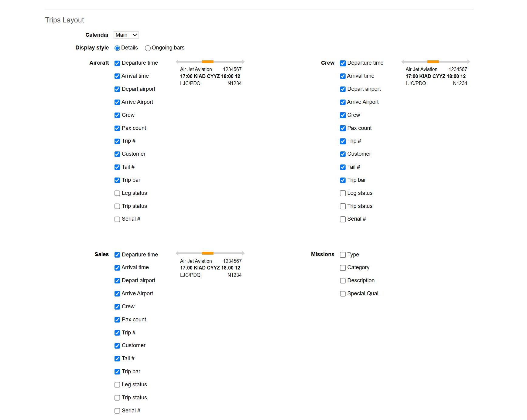Enable Serial # for Aircraft
527x420 pixels.
[117, 219]
